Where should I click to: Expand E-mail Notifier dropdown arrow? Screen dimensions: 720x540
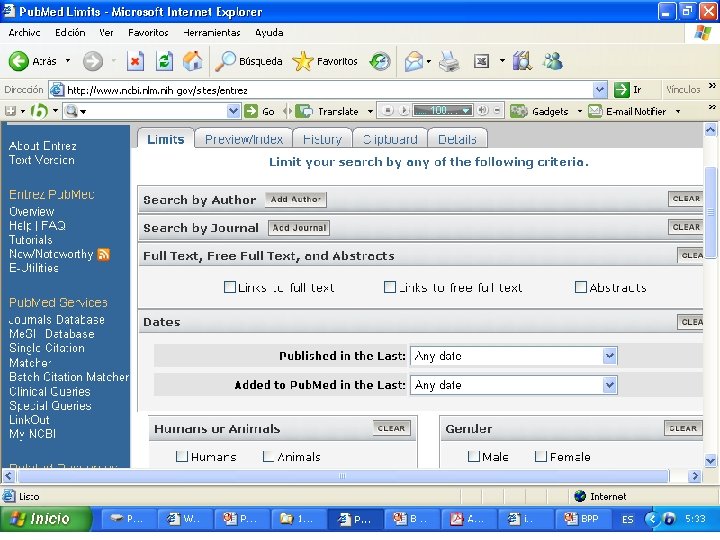(678, 111)
